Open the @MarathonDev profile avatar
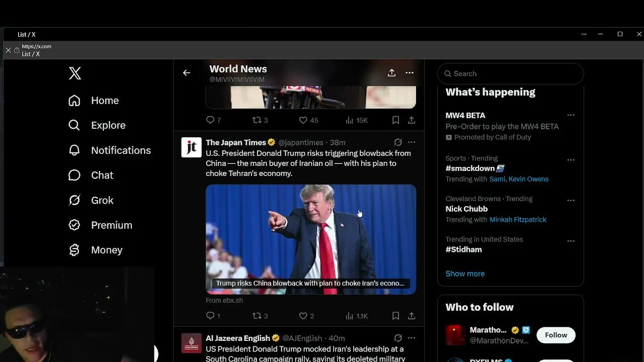The width and height of the screenshot is (644, 362). pos(455,335)
